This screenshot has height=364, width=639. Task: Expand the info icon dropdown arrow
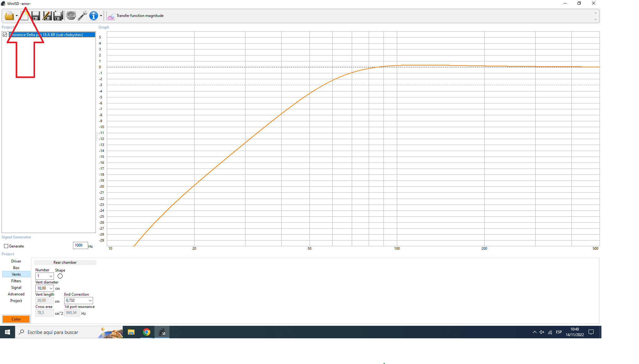pyautogui.click(x=101, y=16)
